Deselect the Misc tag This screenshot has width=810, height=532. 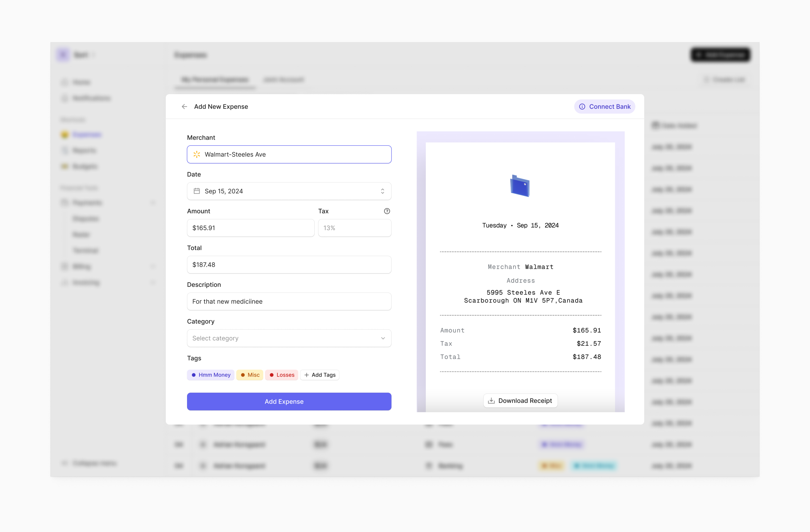click(x=250, y=375)
